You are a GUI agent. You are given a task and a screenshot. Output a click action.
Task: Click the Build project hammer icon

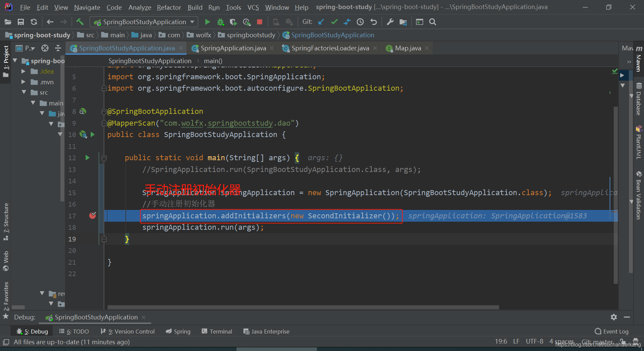[x=80, y=22]
